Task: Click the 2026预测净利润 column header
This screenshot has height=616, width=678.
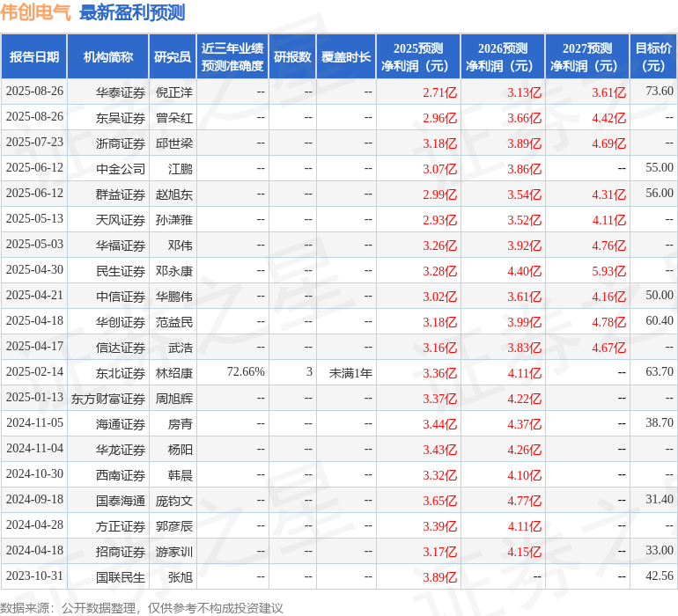Action: (x=503, y=57)
